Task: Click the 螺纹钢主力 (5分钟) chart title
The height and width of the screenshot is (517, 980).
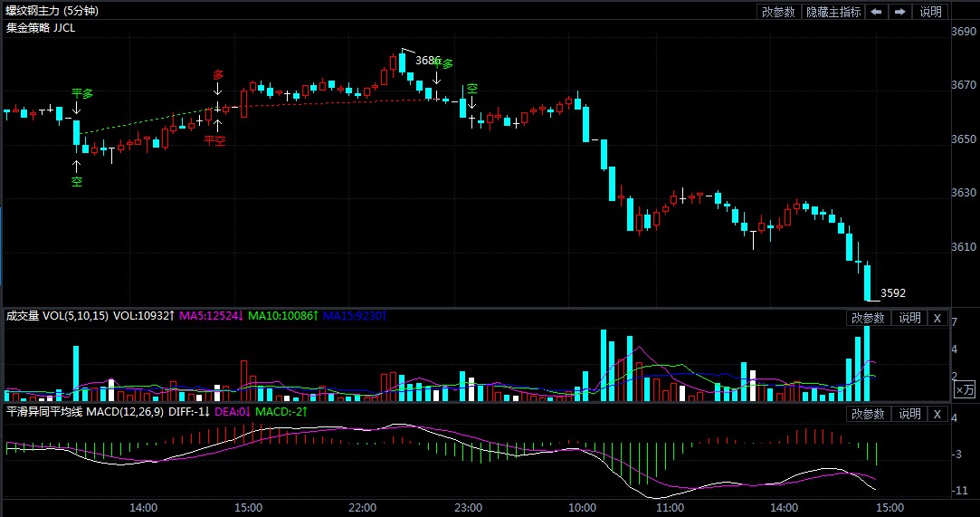Action: click(x=52, y=11)
